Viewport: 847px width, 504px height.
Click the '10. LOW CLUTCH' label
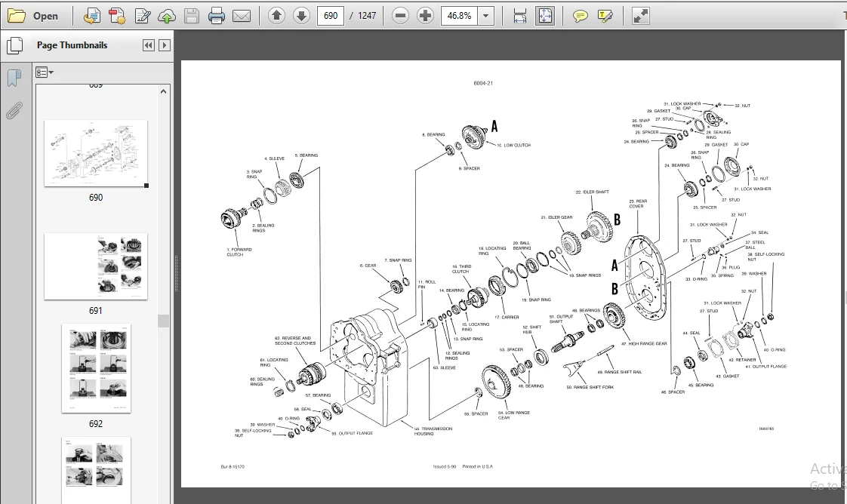513,145
